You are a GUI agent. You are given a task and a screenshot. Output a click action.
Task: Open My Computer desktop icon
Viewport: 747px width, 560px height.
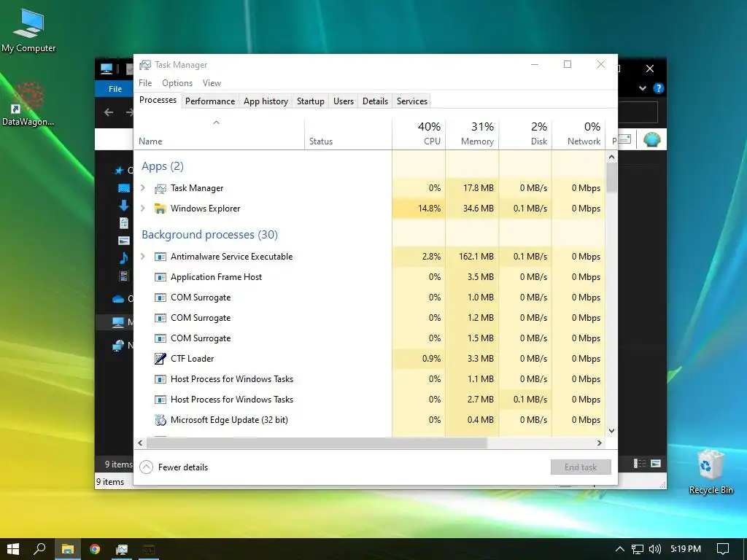[x=28, y=29]
